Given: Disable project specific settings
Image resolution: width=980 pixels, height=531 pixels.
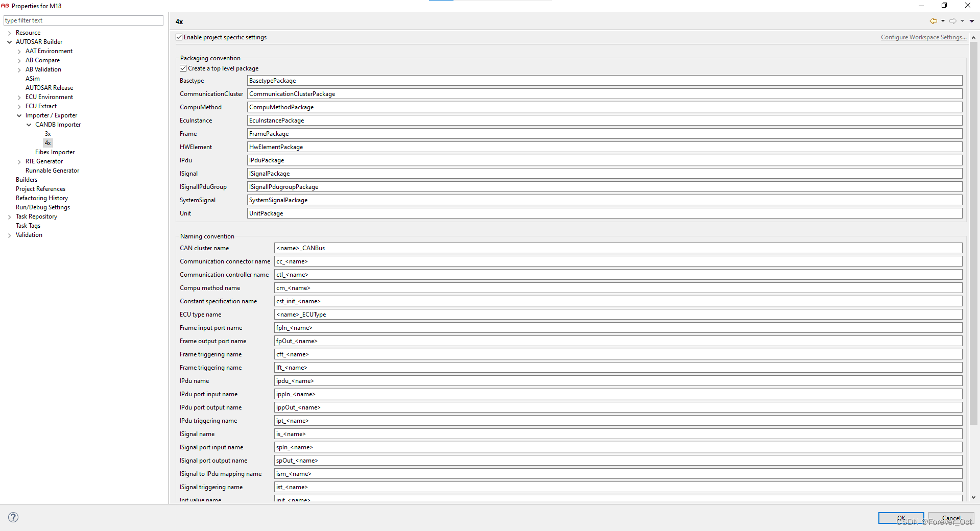Looking at the screenshot, I should [179, 37].
